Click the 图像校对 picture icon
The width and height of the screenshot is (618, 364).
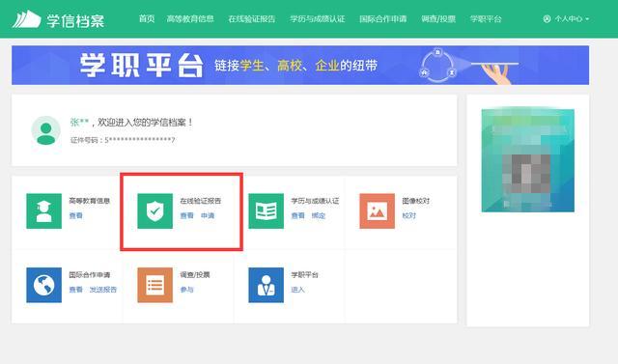pyautogui.click(x=378, y=210)
